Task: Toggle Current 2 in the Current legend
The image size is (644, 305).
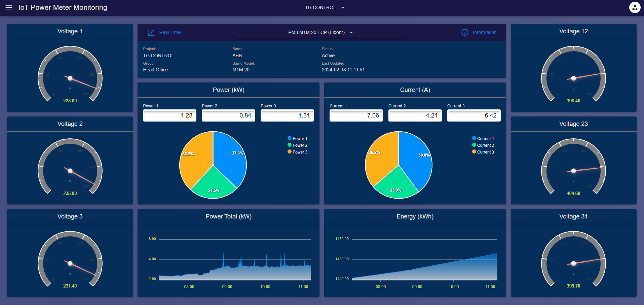Action: pyautogui.click(x=483, y=145)
